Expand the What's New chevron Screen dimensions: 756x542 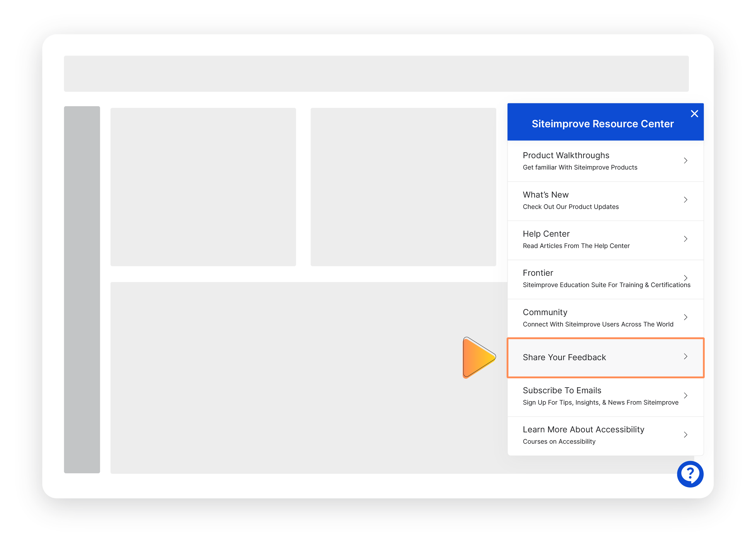click(686, 200)
